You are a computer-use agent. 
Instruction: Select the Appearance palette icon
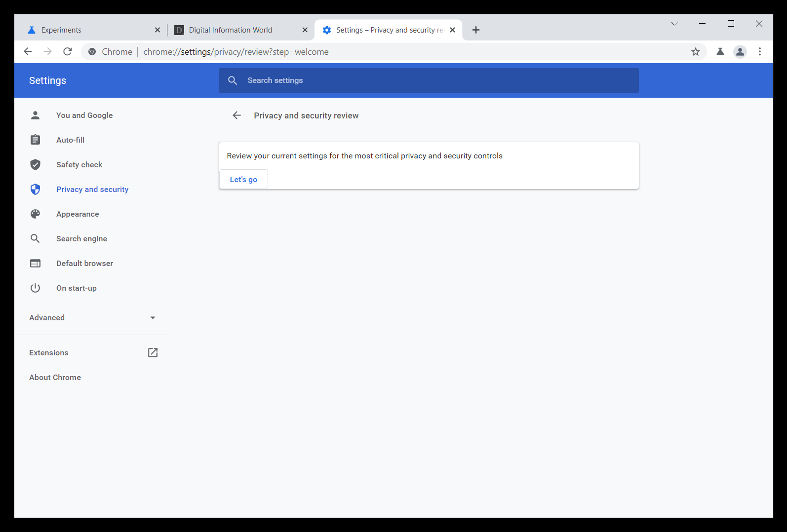(x=35, y=214)
